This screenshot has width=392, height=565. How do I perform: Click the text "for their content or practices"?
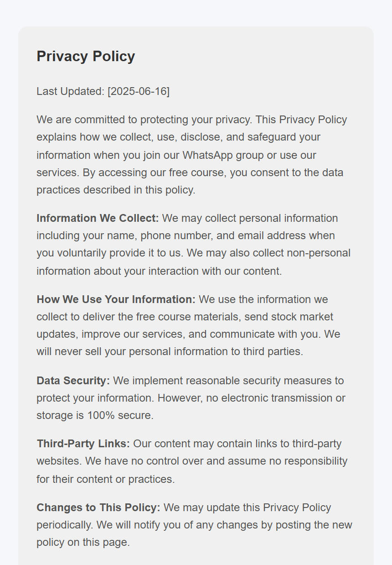point(105,479)
